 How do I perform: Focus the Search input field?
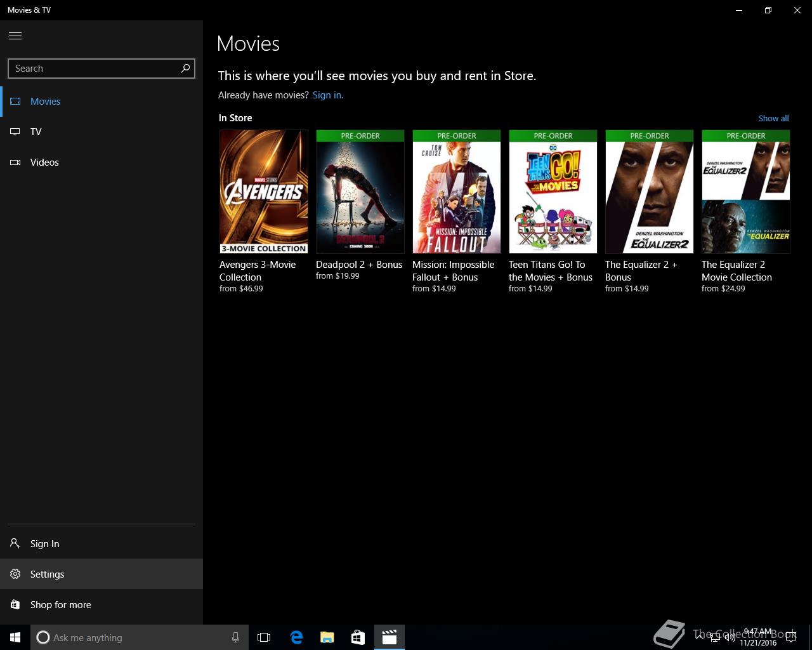(101, 69)
